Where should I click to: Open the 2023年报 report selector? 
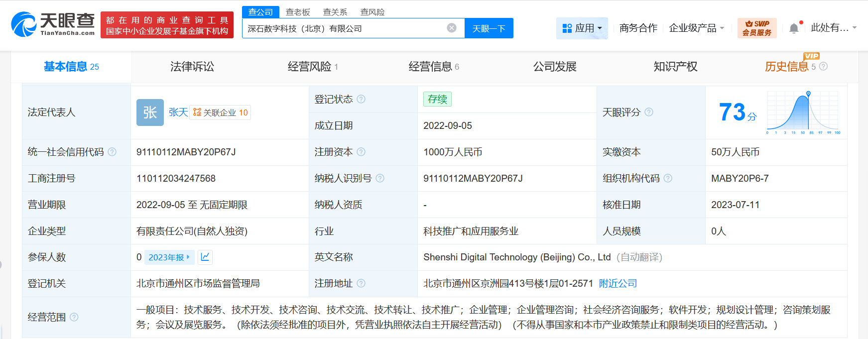coord(169,257)
